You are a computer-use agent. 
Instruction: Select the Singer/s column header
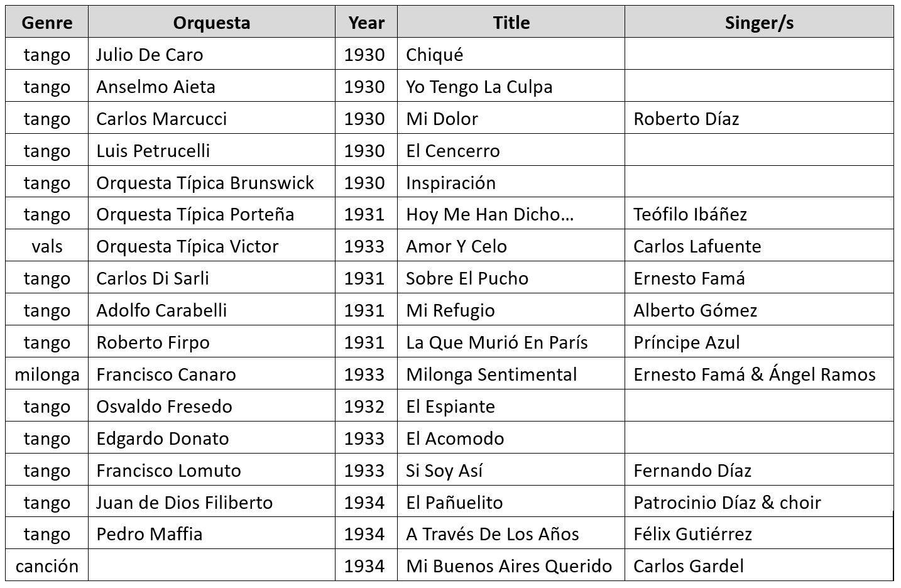758,23
